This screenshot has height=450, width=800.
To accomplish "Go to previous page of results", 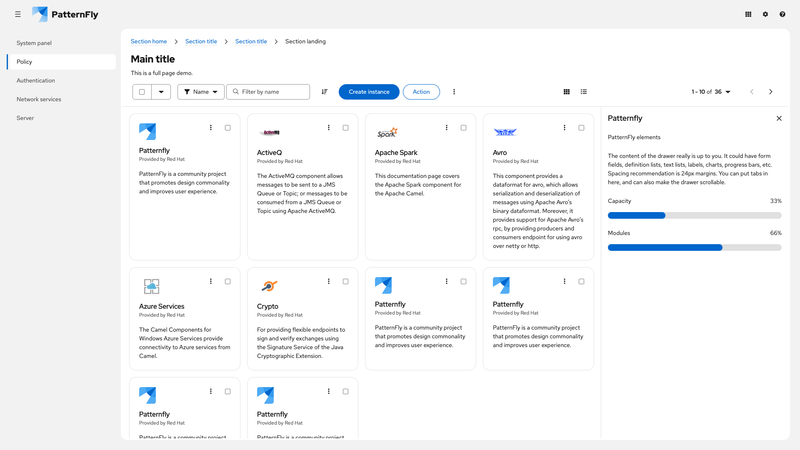I will point(752,92).
